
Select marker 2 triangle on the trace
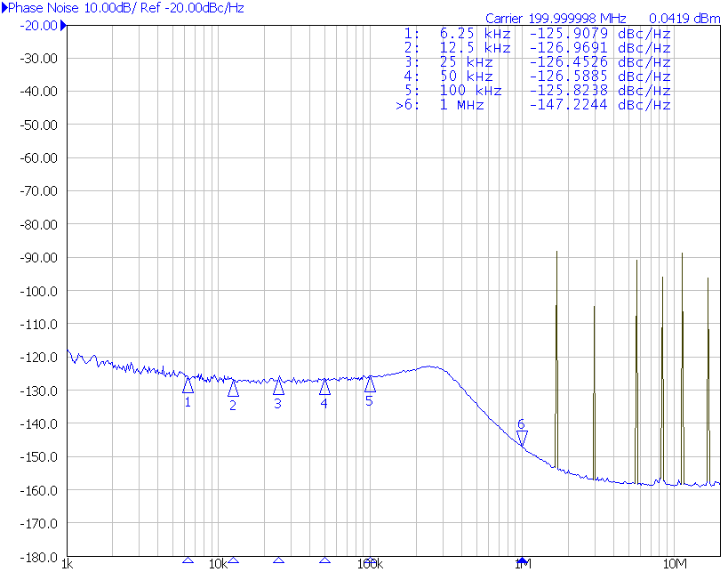(x=233, y=388)
